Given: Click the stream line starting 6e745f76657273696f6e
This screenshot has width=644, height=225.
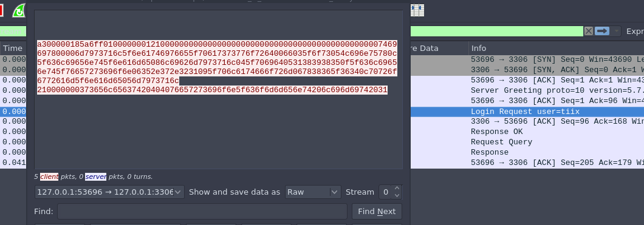Looking at the screenshot, I should pyautogui.click(x=218, y=72).
